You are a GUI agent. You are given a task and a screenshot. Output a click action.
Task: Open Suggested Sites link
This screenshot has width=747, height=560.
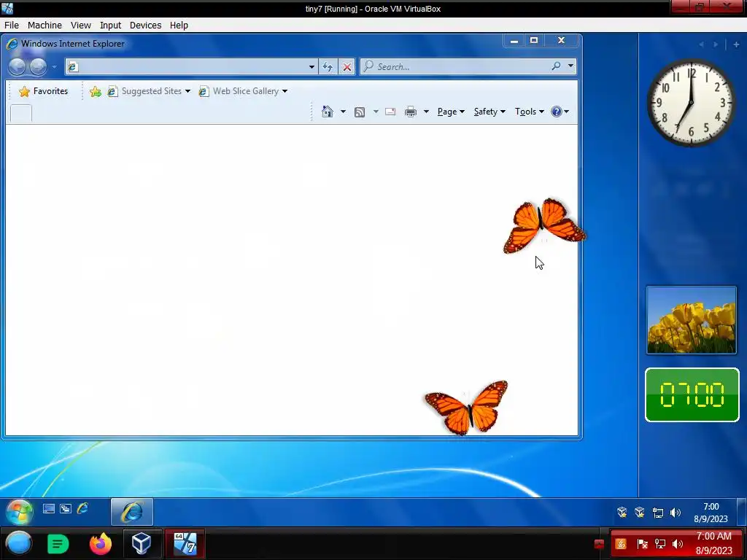[145, 91]
